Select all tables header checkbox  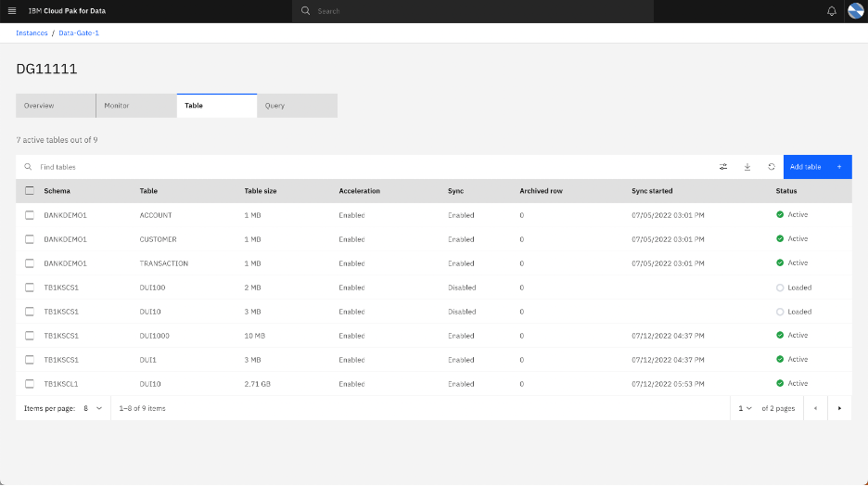point(30,190)
